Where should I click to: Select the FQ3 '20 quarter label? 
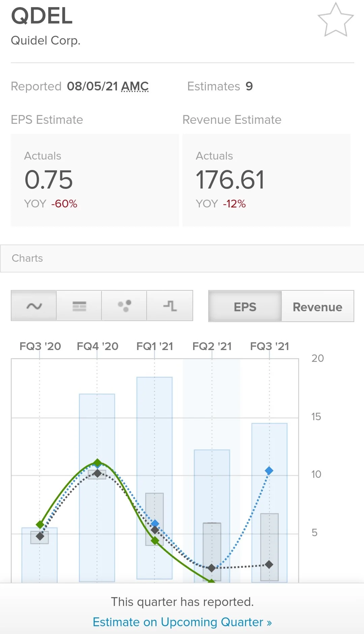point(40,346)
